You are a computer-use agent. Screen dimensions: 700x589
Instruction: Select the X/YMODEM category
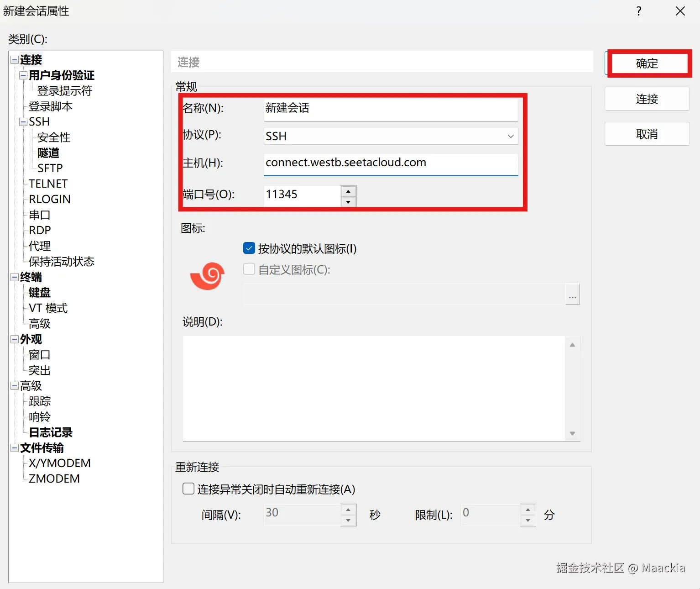60,463
